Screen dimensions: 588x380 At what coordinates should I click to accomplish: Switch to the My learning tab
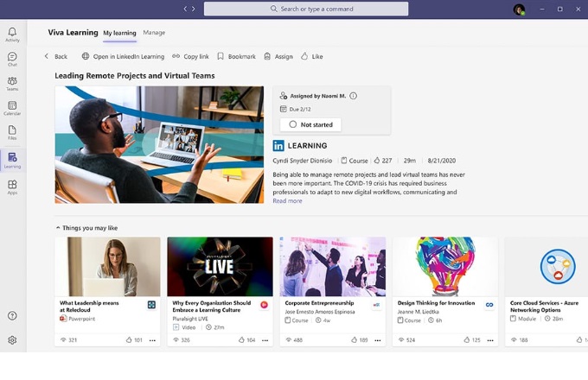pyautogui.click(x=119, y=33)
